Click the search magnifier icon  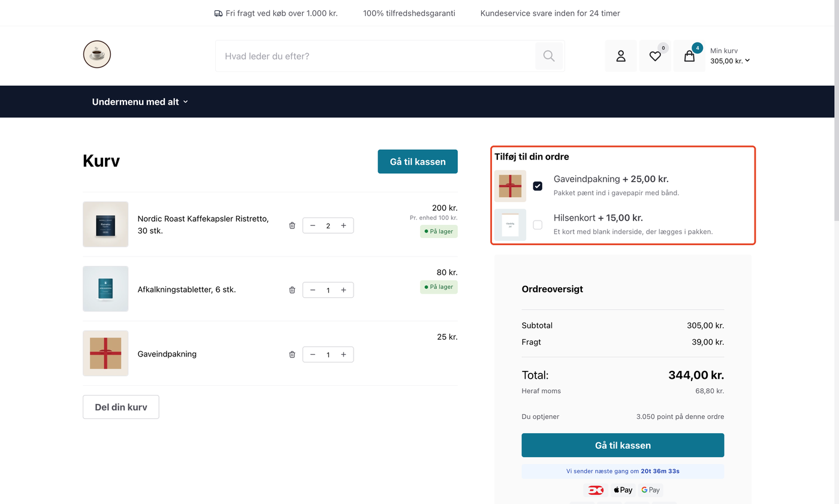click(x=549, y=56)
